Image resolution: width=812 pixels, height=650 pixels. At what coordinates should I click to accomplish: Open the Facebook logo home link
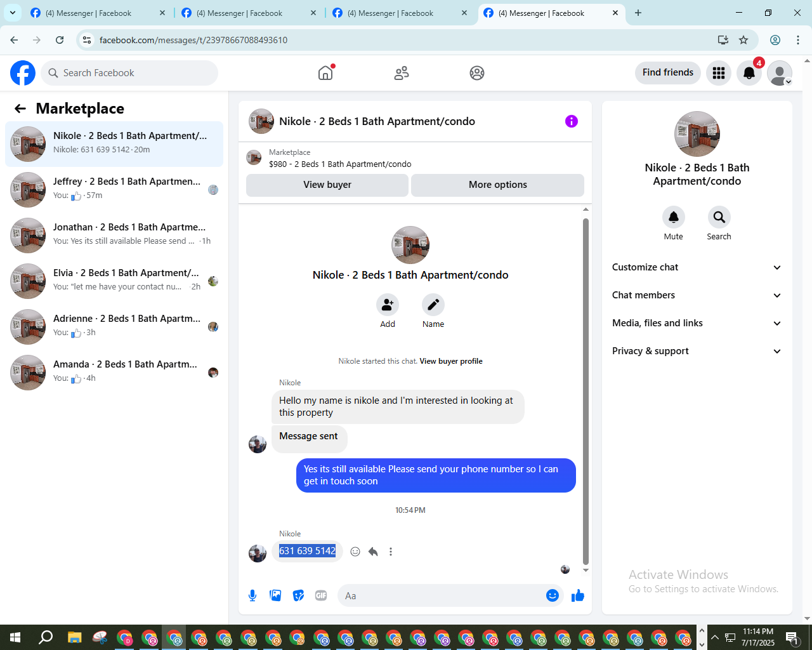point(23,73)
